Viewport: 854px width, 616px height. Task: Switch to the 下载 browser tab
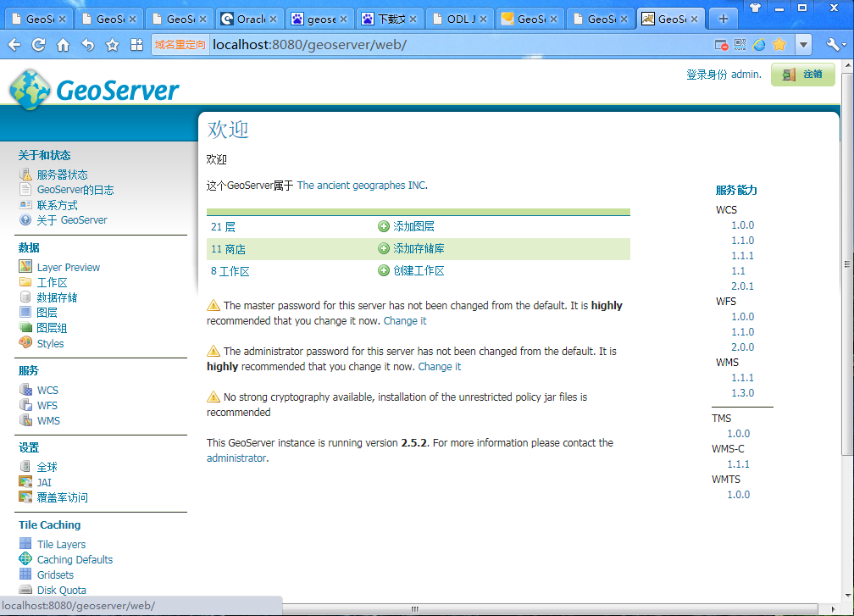[390, 19]
